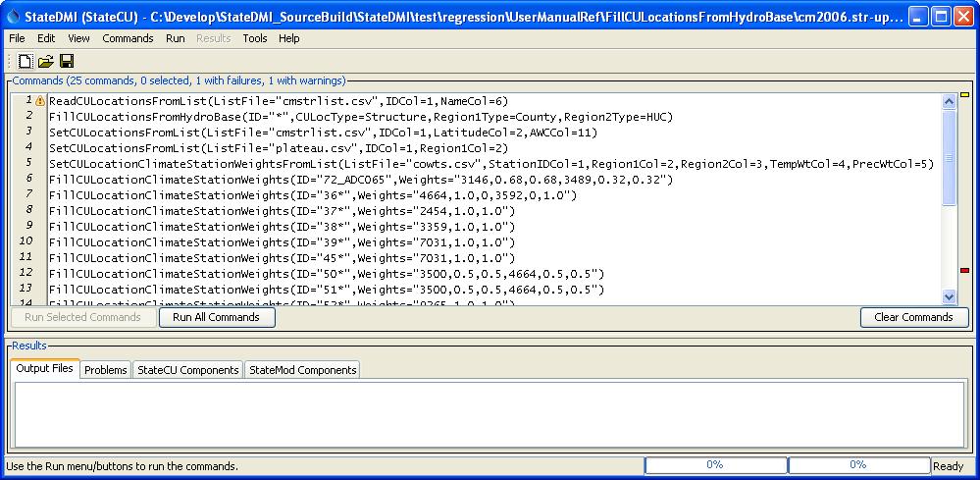Select FillCULocationsFromHydroBase command on line 2

point(361,117)
